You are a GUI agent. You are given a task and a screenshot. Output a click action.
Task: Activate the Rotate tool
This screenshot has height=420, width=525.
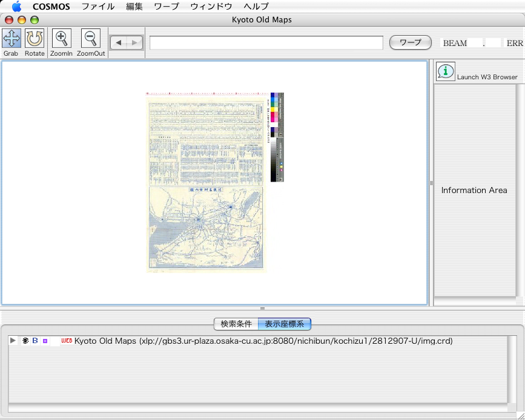tap(35, 39)
